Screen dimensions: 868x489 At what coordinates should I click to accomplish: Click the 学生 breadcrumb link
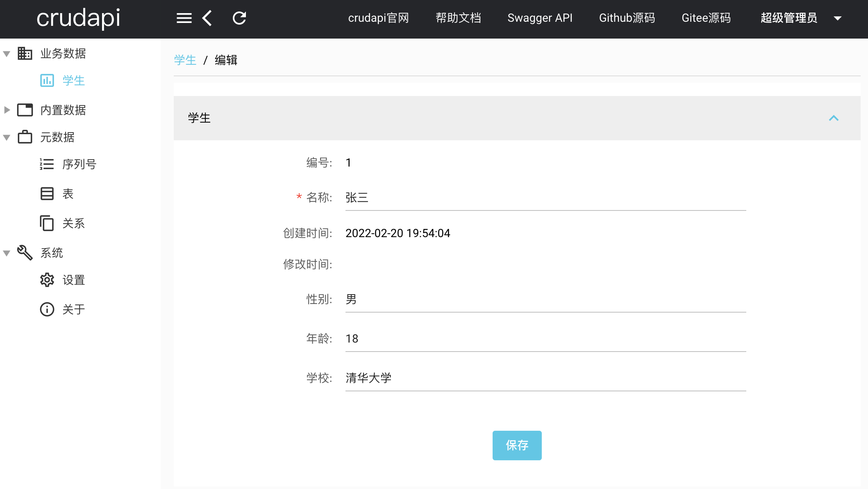[x=185, y=60]
